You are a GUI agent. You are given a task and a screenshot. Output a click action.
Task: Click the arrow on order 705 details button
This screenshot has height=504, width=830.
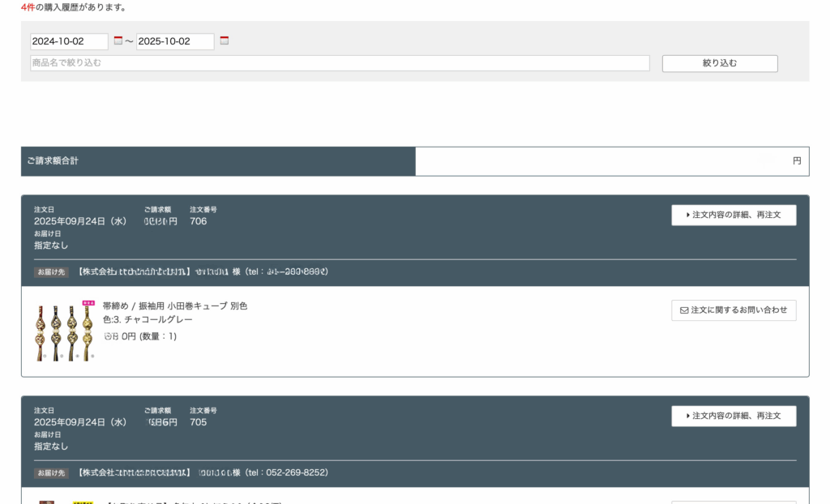[x=688, y=416]
